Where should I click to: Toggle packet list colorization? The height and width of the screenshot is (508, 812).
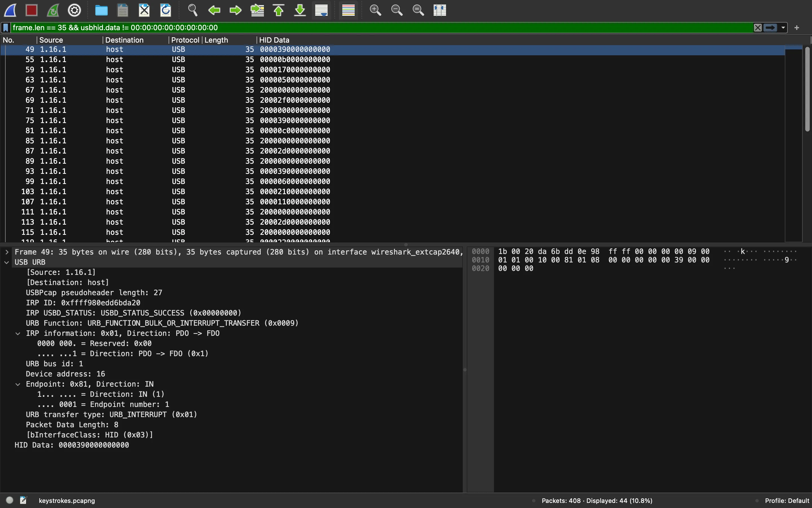coord(348,10)
